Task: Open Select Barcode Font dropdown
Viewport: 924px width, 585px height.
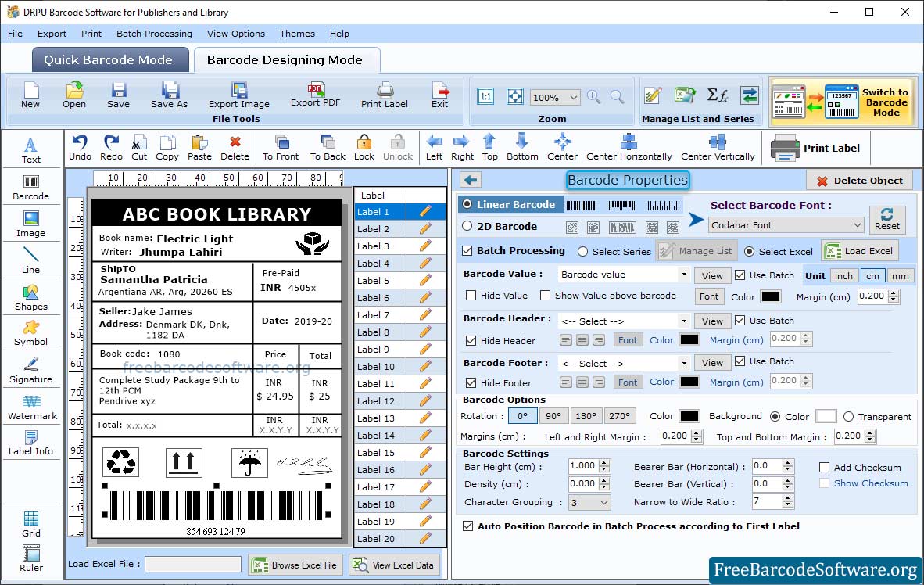Action: tap(786, 225)
